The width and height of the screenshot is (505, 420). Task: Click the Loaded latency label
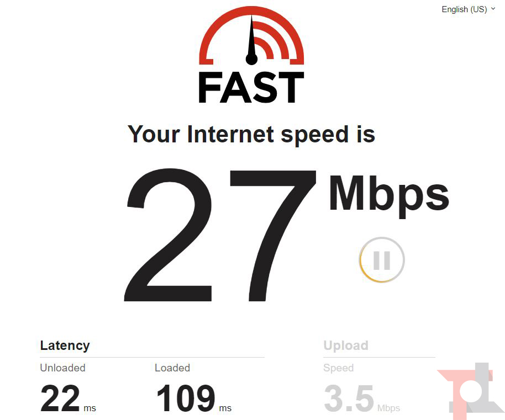(172, 368)
